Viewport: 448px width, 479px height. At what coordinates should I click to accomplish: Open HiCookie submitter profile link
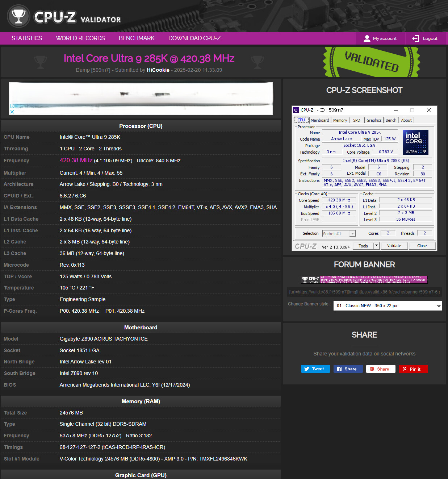(158, 70)
